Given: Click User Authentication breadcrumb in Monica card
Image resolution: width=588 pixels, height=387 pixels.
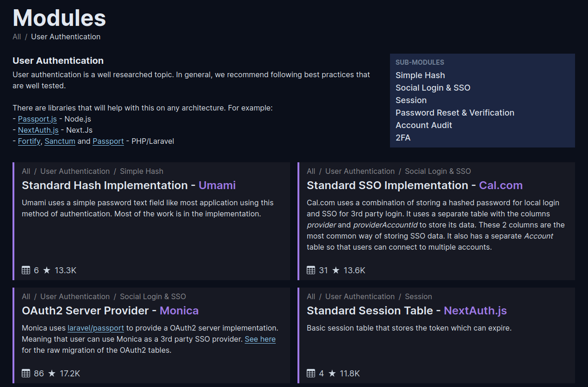Looking at the screenshot, I should [75, 296].
